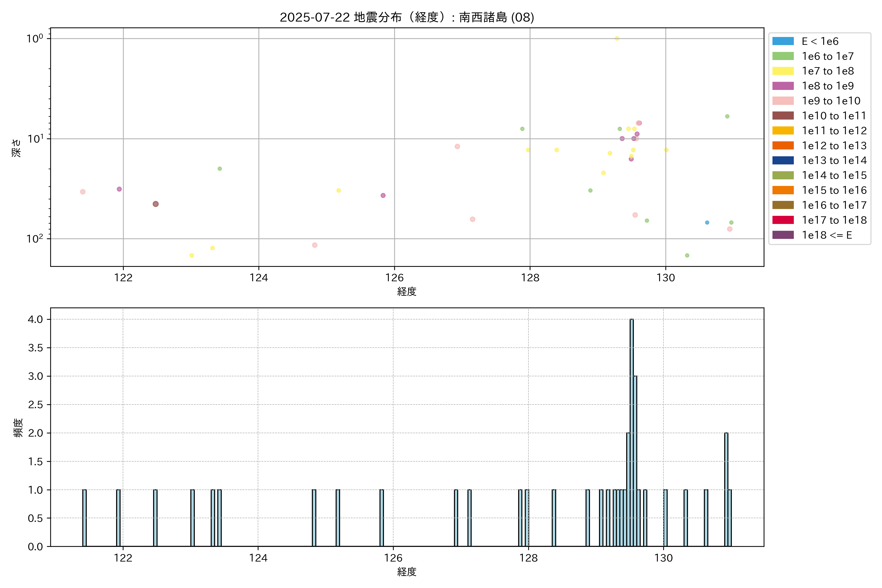Click the yellow '1e7 to 1e8' legend swatch
Viewport: 882px width, 588px height.
point(783,71)
